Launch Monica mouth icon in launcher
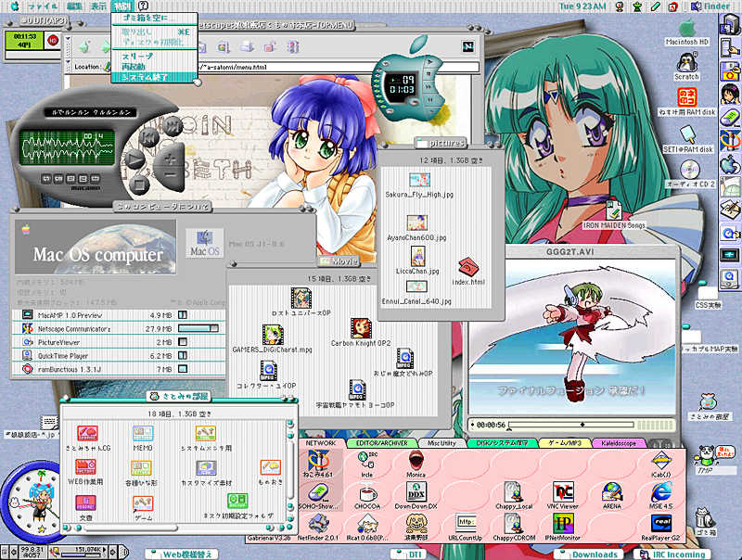This screenshot has width=742, height=560. (x=416, y=460)
